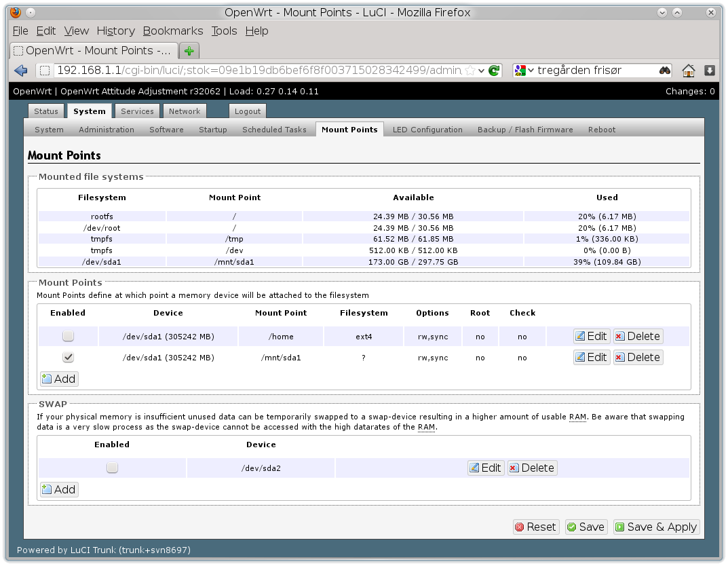The width and height of the screenshot is (728, 566).
Task: Add a new swap device
Action: [59, 489]
